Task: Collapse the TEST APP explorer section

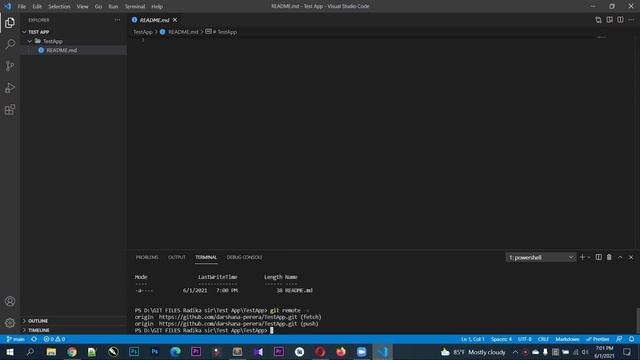Action: pos(73,32)
